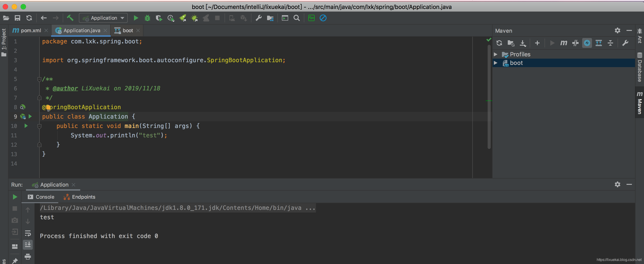Fold the main method at line 10
Screen dimensions: 644x264
pos(39,126)
